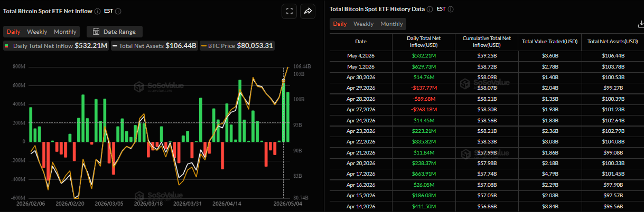Viewport: 644px width, 212px height.
Task: Switch history data to Monthly
Action: pyautogui.click(x=391, y=24)
